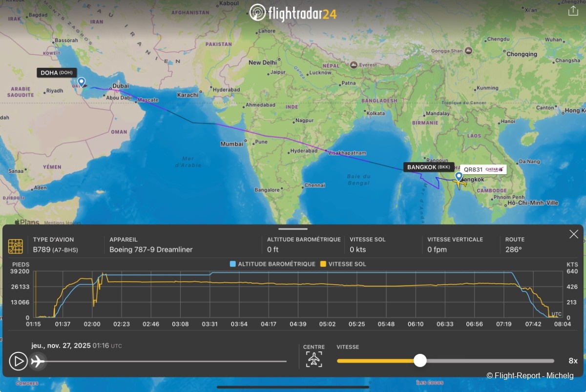586x392 pixels.
Task: Click the QR831 flight label
Action: point(482,169)
